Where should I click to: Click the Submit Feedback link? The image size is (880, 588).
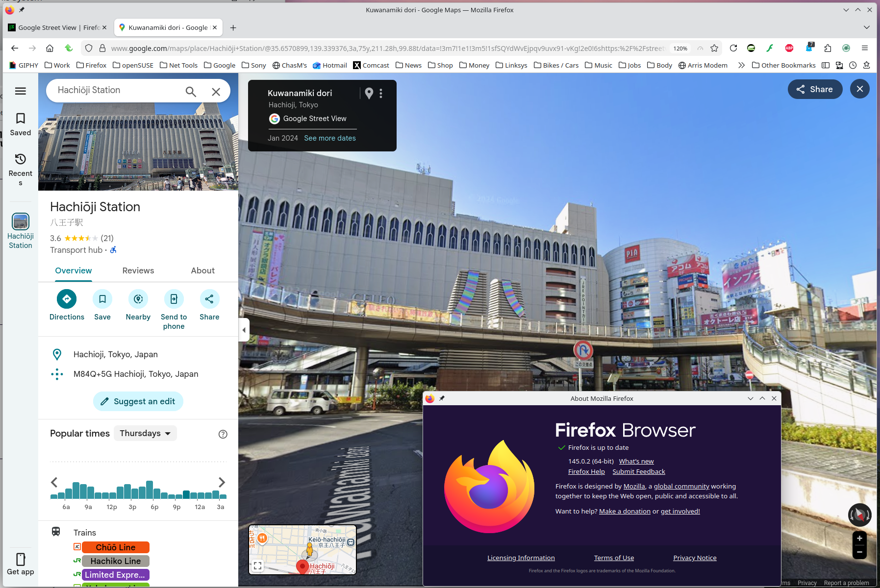click(x=639, y=471)
